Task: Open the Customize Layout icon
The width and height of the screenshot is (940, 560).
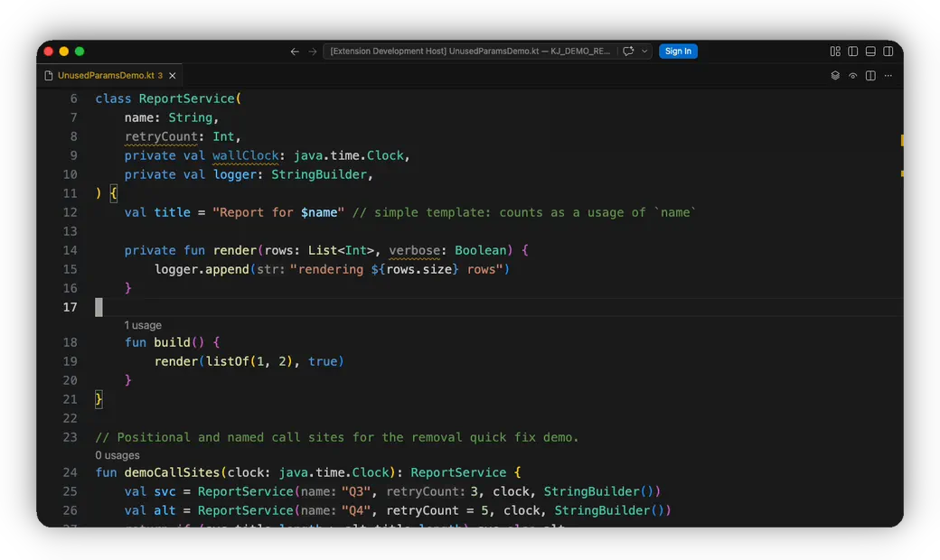Action: coord(835,51)
